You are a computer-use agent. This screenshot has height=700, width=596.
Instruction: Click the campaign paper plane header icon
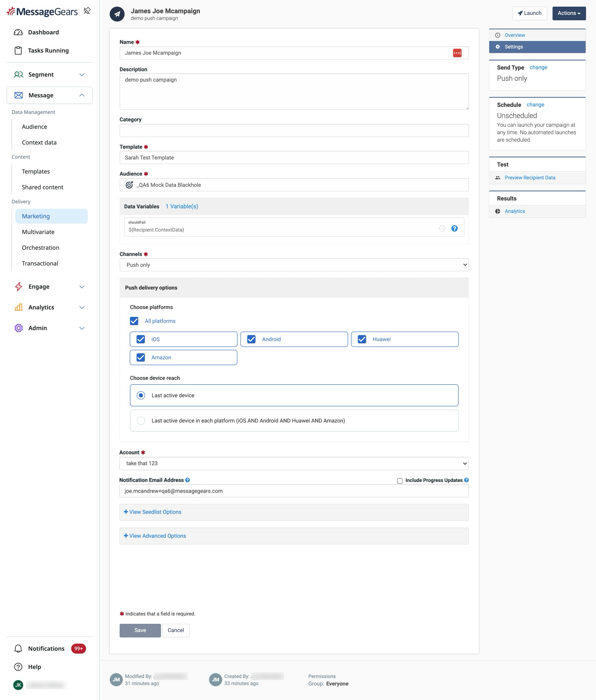point(117,14)
